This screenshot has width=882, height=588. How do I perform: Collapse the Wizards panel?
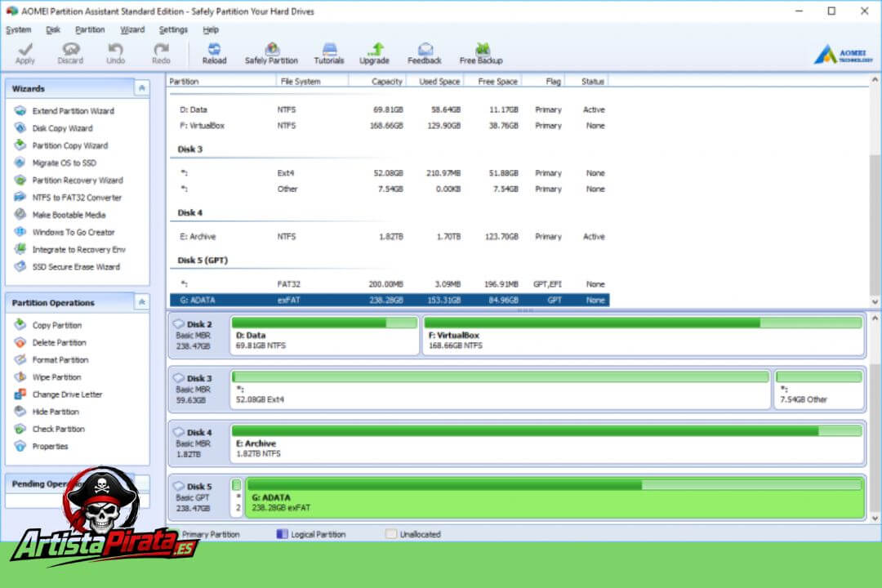click(142, 88)
